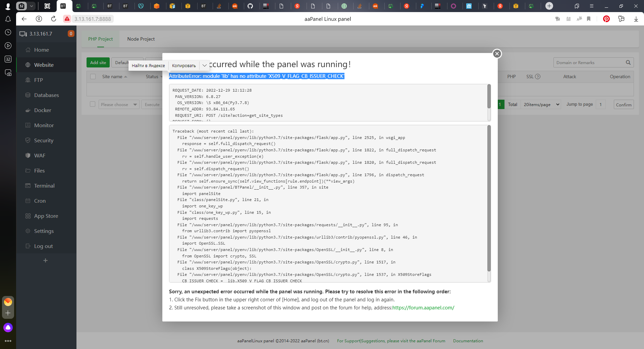Click the orange notification badge showing 0

[x=71, y=34]
